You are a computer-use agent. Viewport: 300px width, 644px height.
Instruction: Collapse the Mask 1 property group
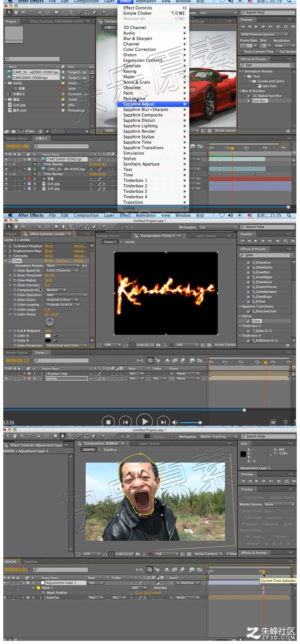[x=33, y=588]
